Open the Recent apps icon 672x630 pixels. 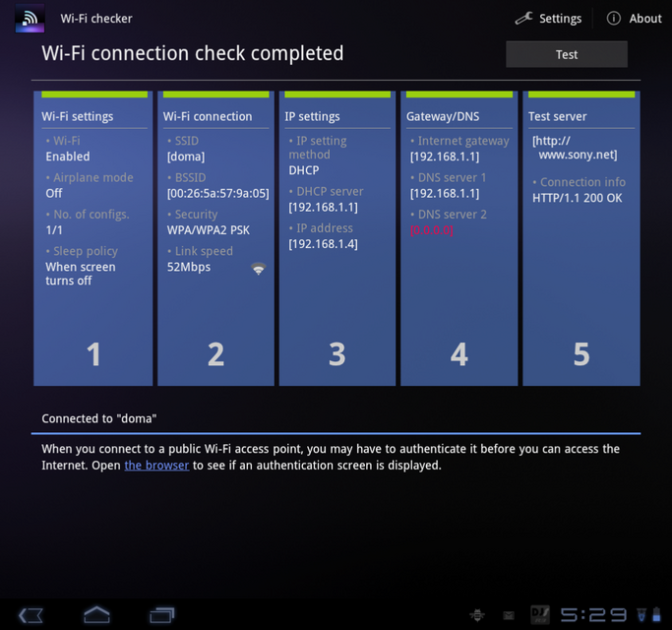click(162, 615)
